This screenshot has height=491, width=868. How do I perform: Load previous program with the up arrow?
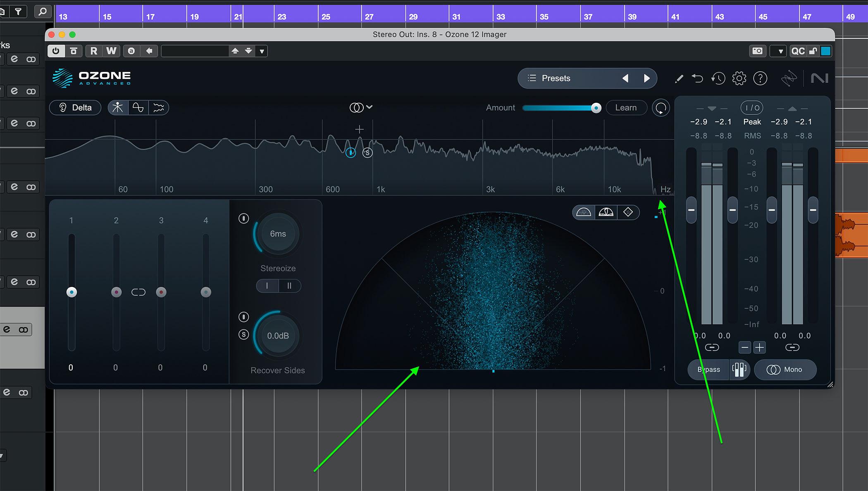[x=235, y=51]
